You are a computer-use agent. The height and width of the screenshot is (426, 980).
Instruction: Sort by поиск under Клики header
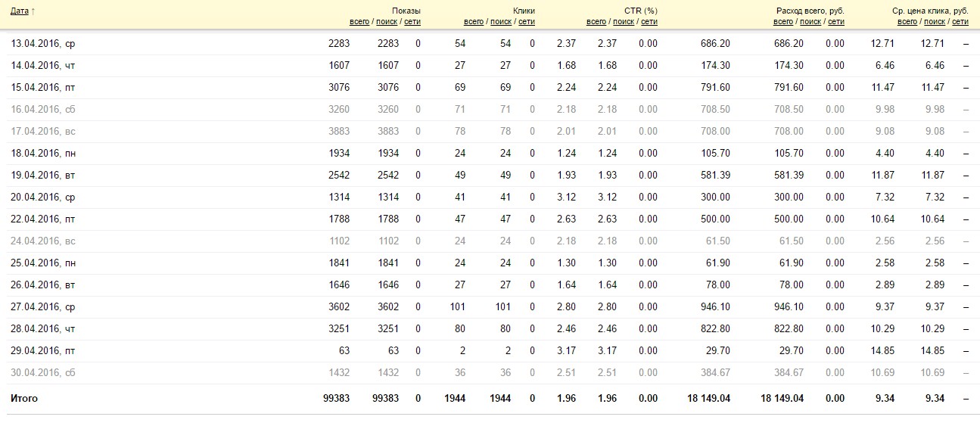tap(501, 22)
